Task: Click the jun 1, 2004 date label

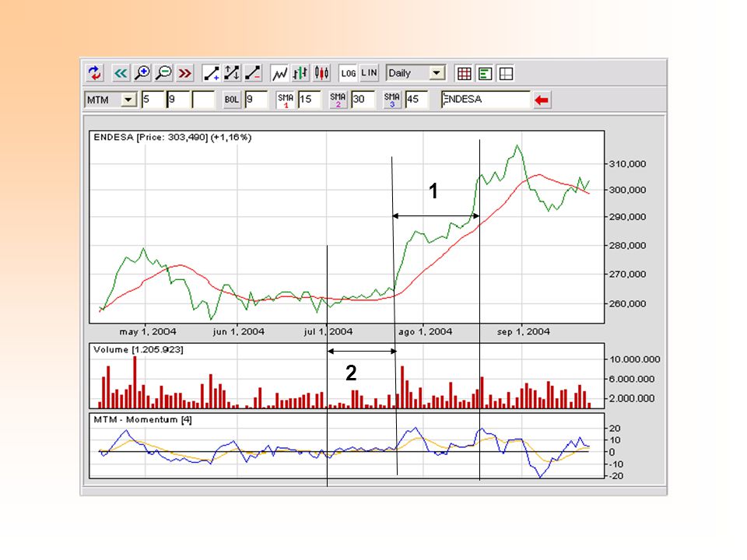Action: (x=239, y=332)
